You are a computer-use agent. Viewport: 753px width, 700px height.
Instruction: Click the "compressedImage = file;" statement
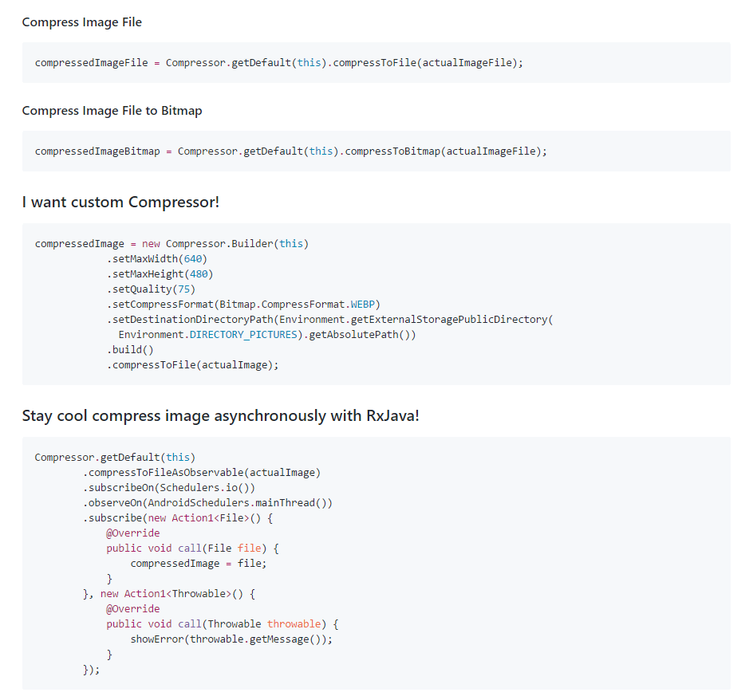(x=199, y=563)
